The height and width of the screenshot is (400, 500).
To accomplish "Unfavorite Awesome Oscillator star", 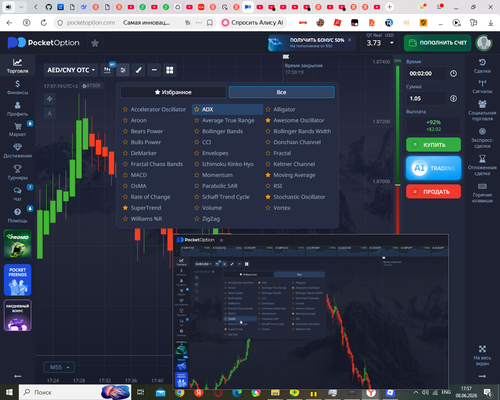I will [x=268, y=120].
